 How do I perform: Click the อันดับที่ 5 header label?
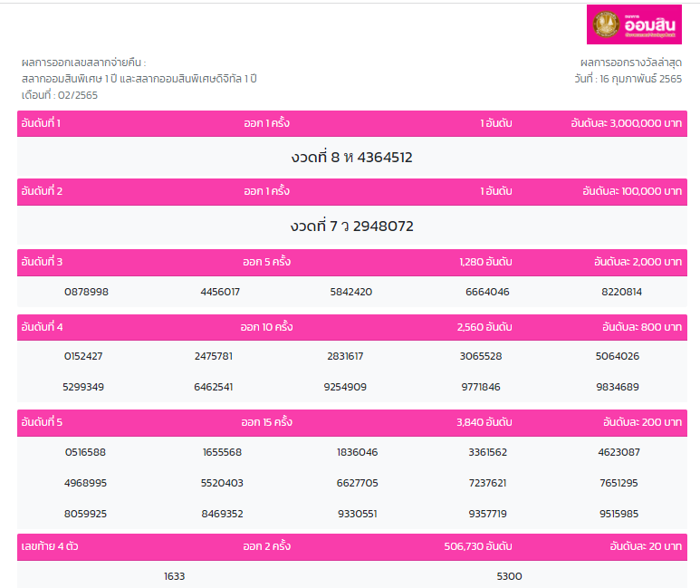(42, 421)
